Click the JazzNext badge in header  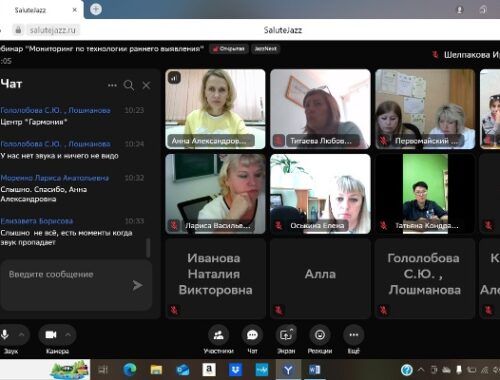266,49
